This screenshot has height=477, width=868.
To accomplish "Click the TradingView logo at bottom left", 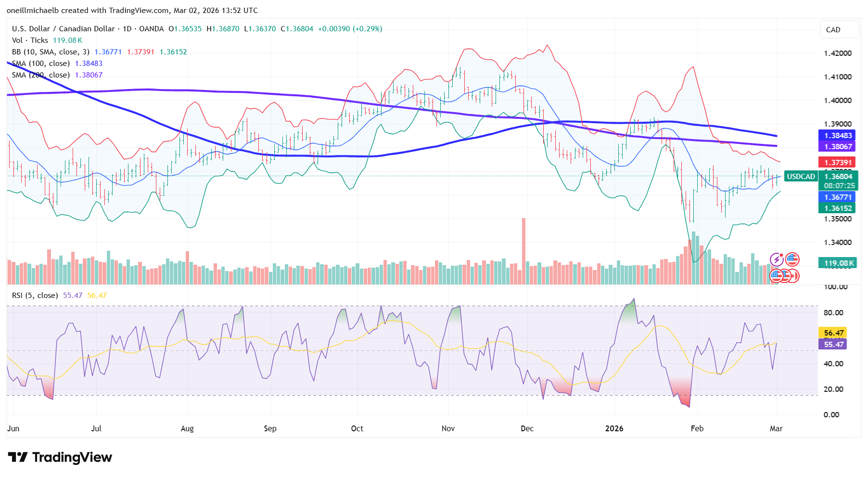I will 60,457.
